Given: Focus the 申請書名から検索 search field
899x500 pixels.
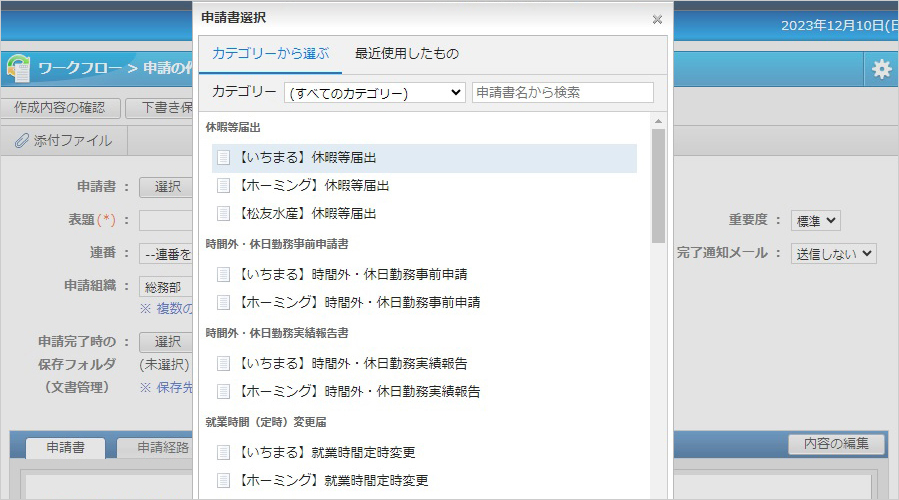Looking at the screenshot, I should (562, 92).
